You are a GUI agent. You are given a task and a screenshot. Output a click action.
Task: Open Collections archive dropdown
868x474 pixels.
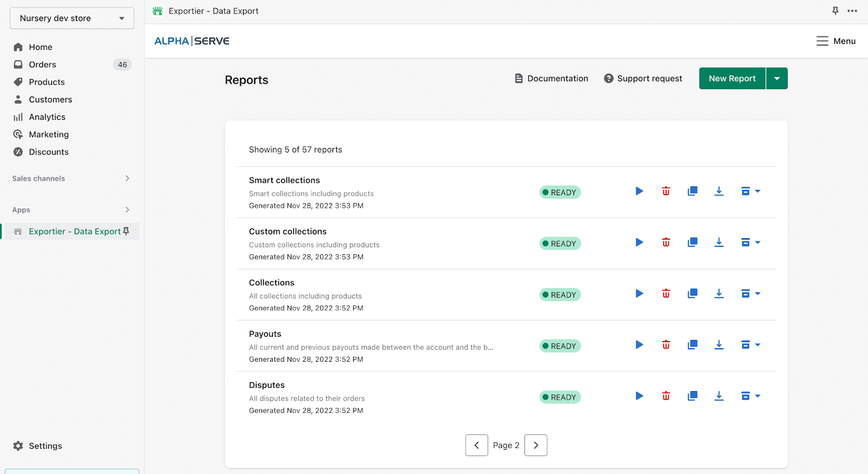(751, 293)
